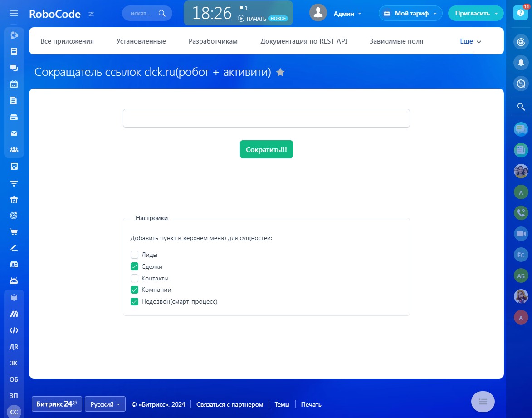Add app to favorites with star
This screenshot has height=418, width=532.
[280, 72]
